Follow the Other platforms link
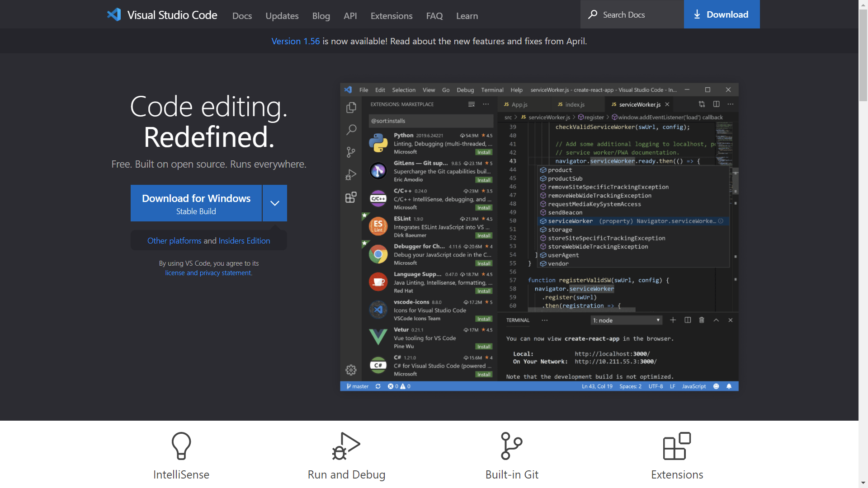Image resolution: width=868 pixels, height=488 pixels. click(x=174, y=241)
